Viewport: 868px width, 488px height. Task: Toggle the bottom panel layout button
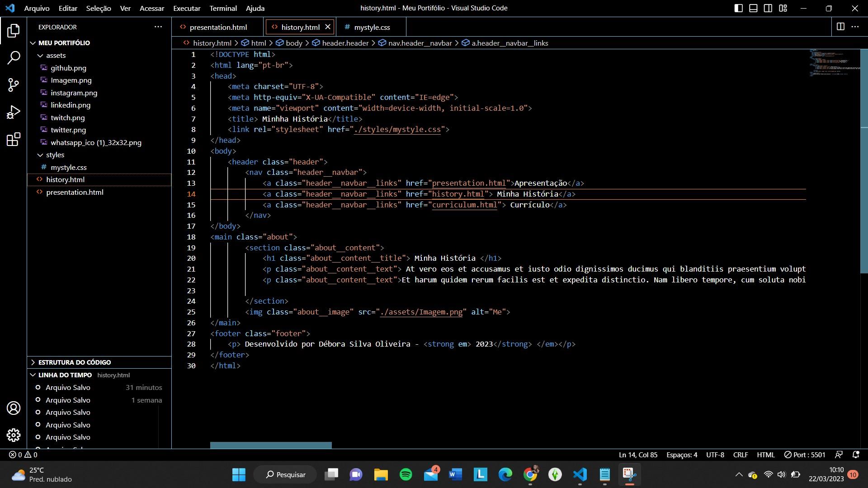[753, 8]
